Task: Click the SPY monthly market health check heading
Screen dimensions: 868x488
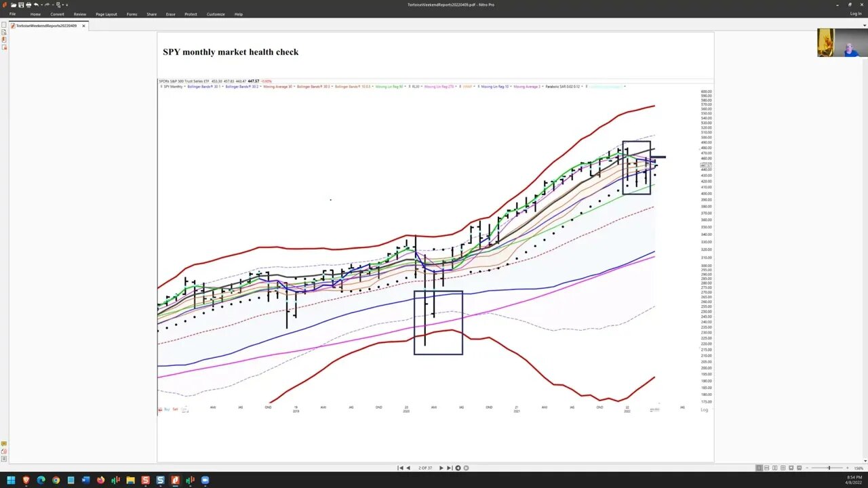Action: 231,52
